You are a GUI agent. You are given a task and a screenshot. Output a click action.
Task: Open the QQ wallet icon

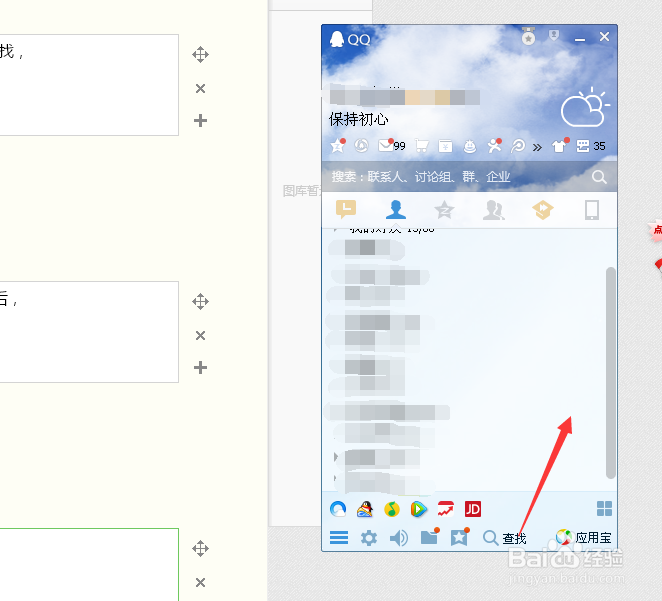445,146
